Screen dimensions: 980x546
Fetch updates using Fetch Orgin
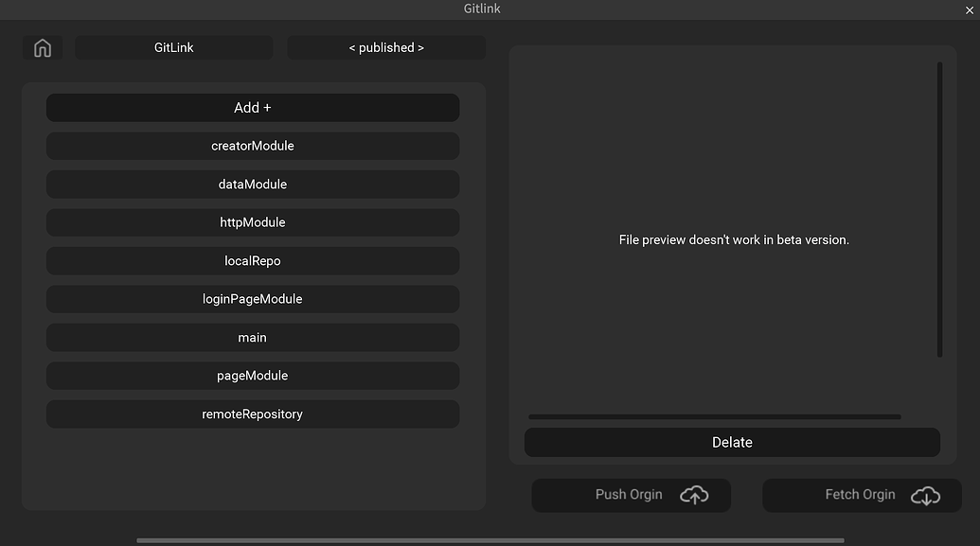(862, 495)
